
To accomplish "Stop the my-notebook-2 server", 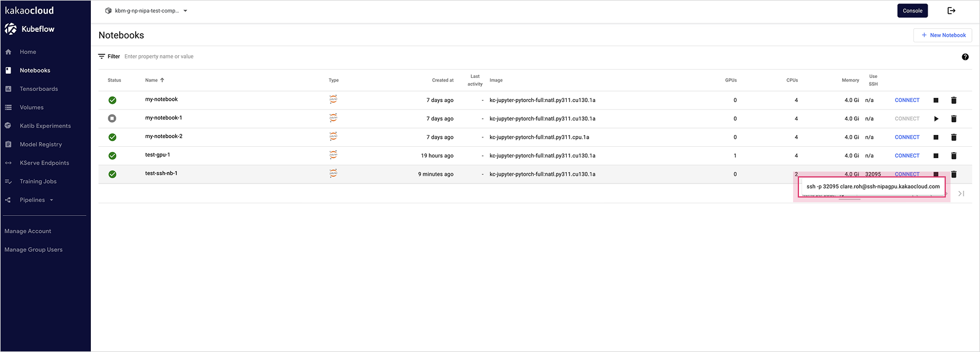I will pos(936,137).
